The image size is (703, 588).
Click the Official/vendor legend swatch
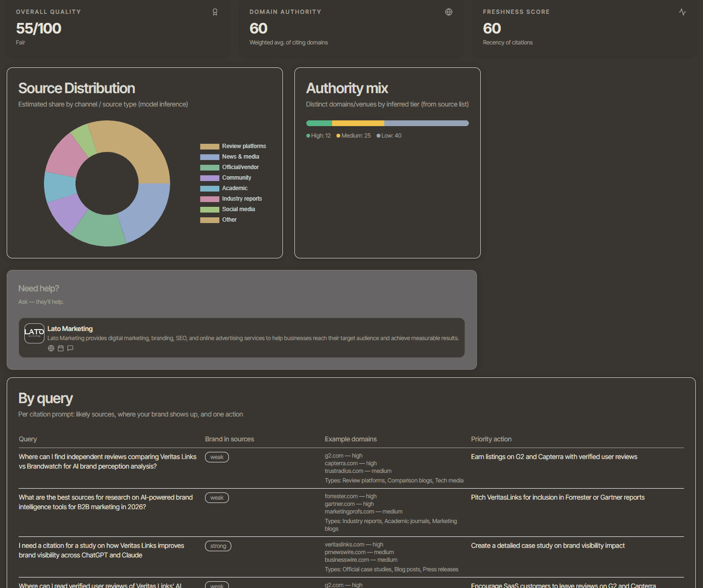pos(210,168)
